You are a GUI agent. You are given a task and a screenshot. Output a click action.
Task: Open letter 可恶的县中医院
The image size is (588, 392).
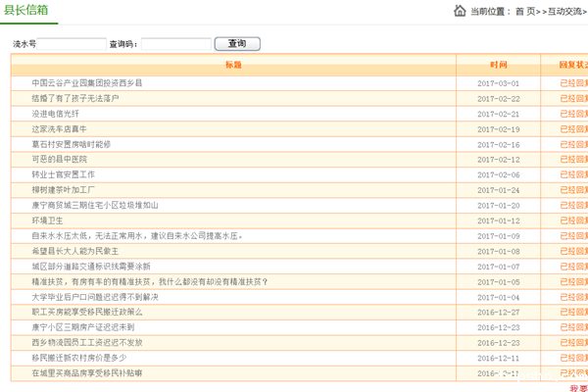tap(59, 160)
